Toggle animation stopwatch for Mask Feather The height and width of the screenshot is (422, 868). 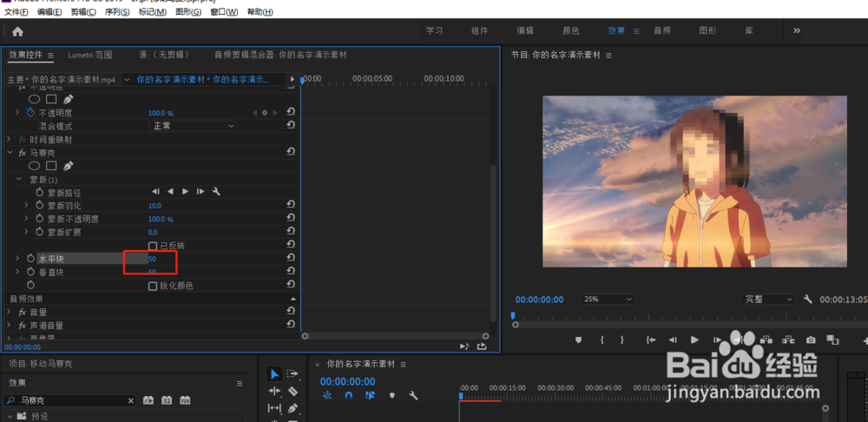coord(40,205)
